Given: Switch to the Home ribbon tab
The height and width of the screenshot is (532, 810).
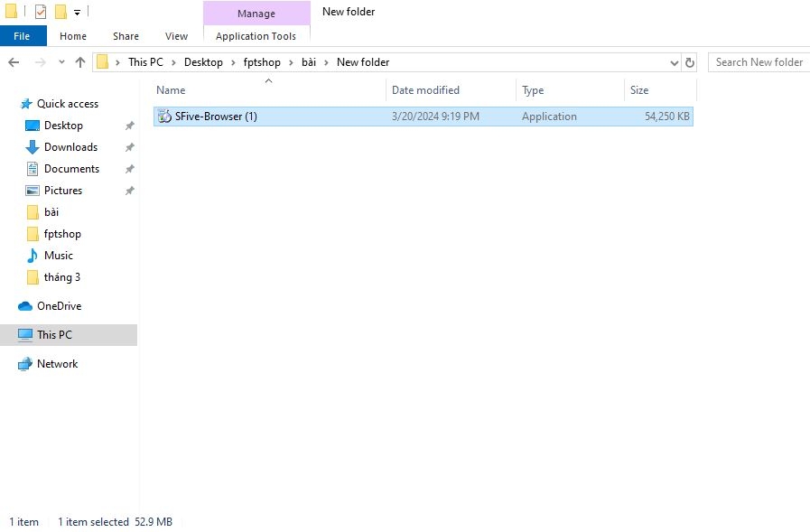Looking at the screenshot, I should pyautogui.click(x=73, y=36).
